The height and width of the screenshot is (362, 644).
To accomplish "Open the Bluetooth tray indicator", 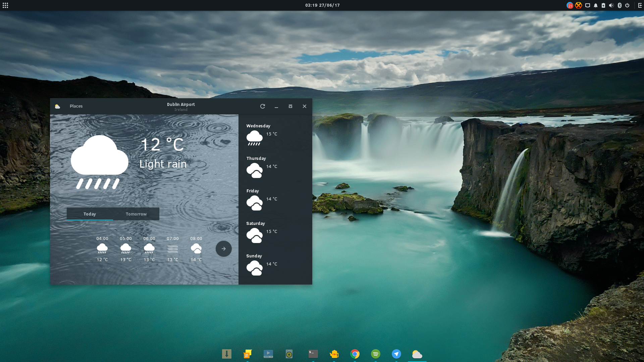I will point(620,5).
